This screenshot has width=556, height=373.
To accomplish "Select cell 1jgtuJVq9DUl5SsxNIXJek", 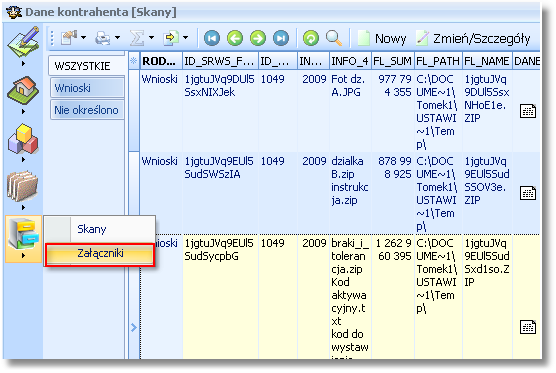I will coord(220,111).
